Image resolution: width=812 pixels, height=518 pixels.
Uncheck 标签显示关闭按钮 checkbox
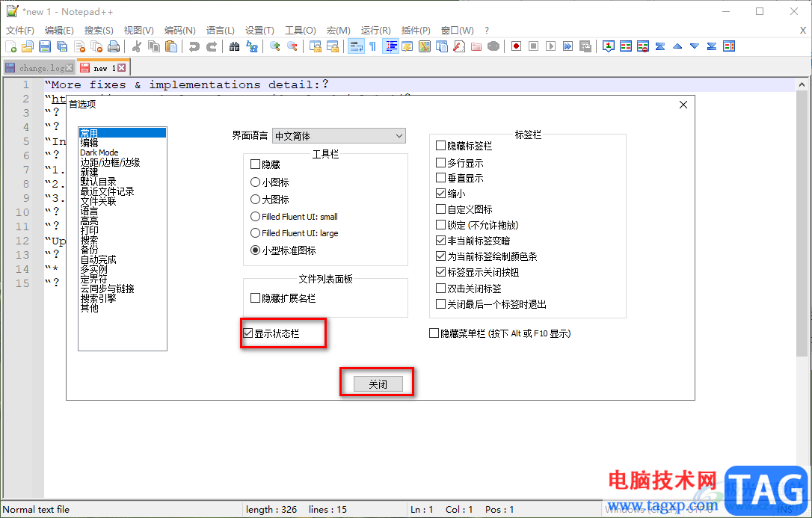[440, 271]
